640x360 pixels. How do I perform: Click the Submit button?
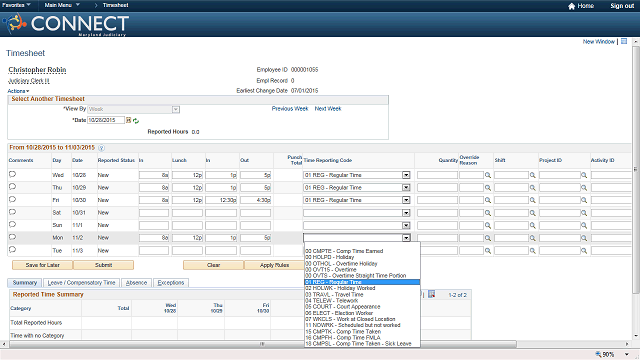coord(103,265)
